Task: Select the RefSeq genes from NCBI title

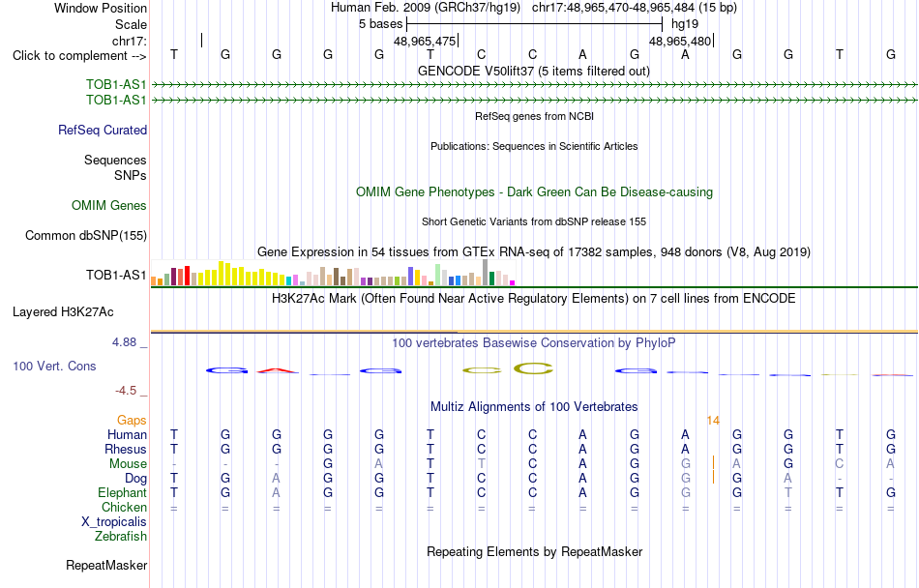Action: tap(534, 116)
